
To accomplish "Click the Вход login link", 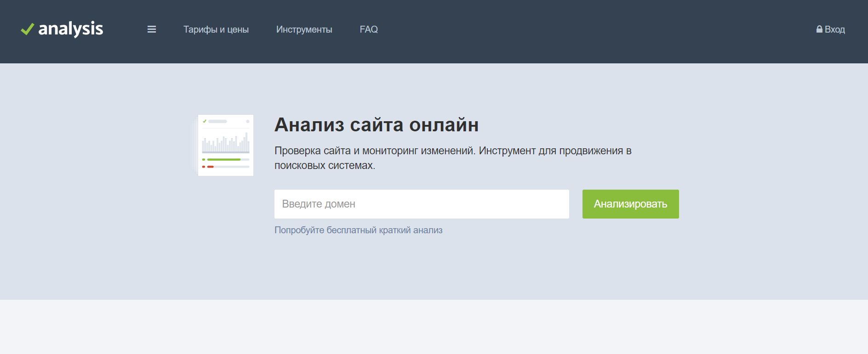I will tap(834, 29).
